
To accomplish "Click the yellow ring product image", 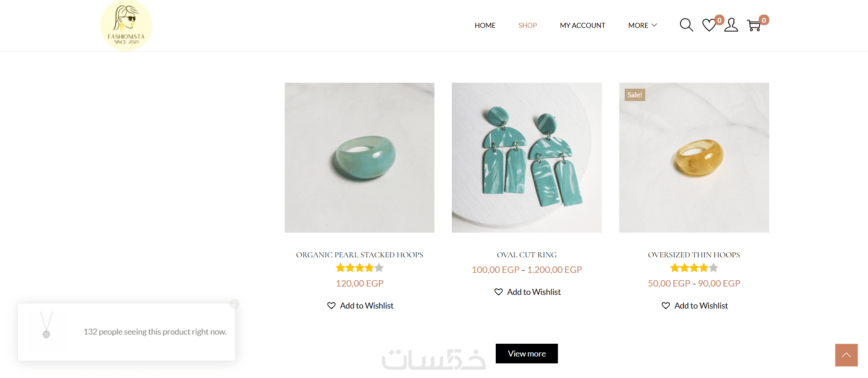I will pos(694,158).
